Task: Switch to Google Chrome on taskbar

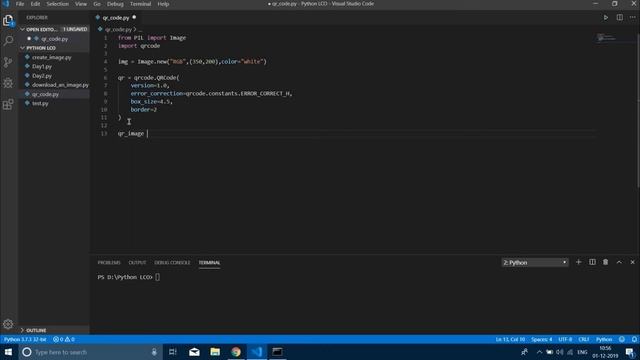Action: click(236, 352)
